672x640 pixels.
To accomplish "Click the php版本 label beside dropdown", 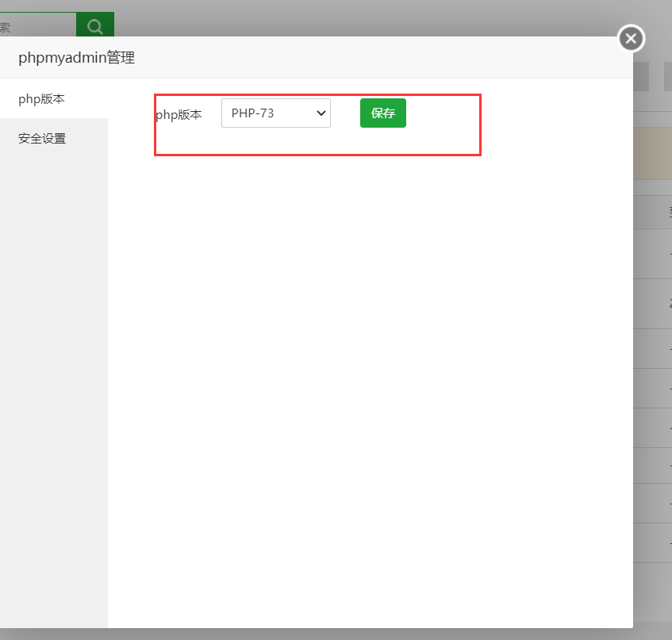I will pyautogui.click(x=179, y=115).
